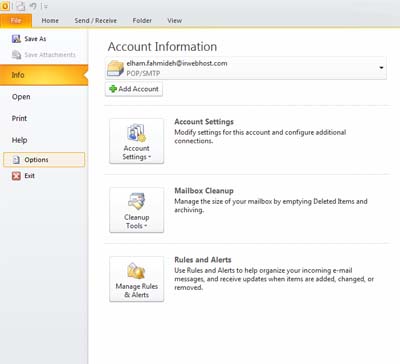Click the green plus Add Account icon

(113, 89)
